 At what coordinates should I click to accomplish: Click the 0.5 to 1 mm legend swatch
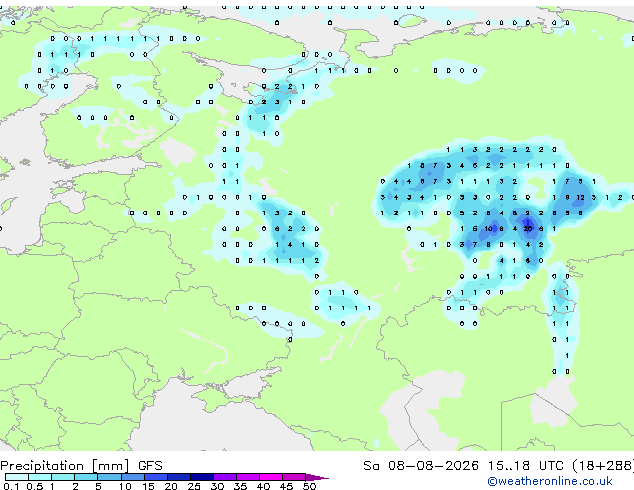tap(40, 477)
